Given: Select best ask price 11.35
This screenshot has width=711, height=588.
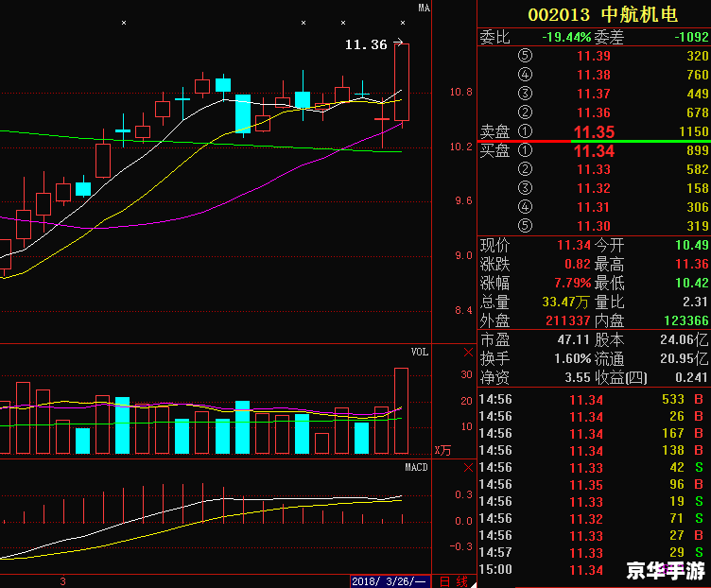Looking at the screenshot, I should pyautogui.click(x=594, y=132).
